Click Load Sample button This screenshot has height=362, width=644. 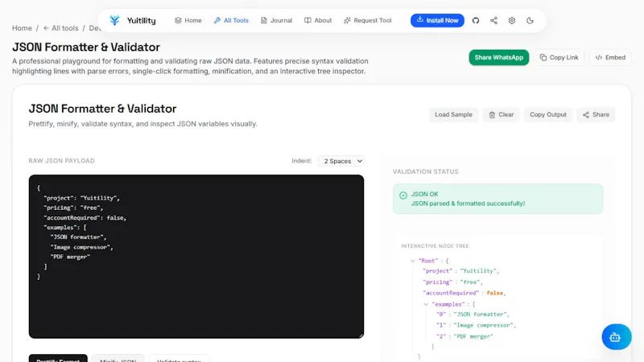pyautogui.click(x=453, y=114)
